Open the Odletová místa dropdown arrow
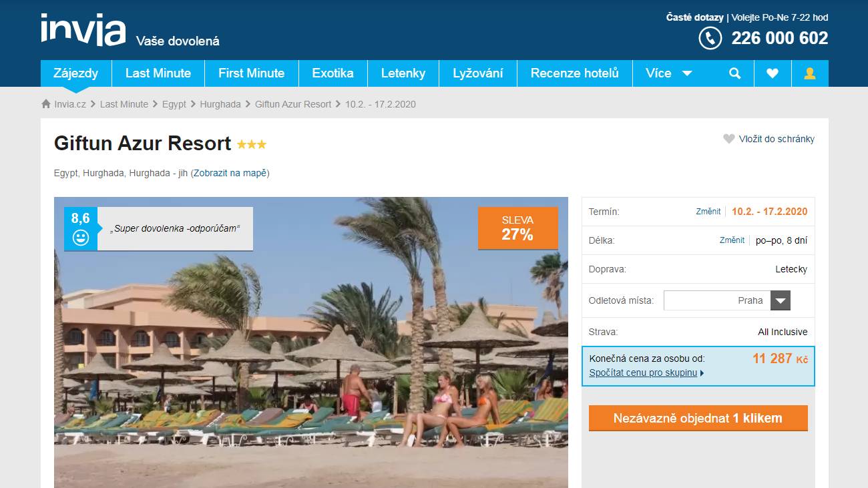 pyautogui.click(x=781, y=300)
